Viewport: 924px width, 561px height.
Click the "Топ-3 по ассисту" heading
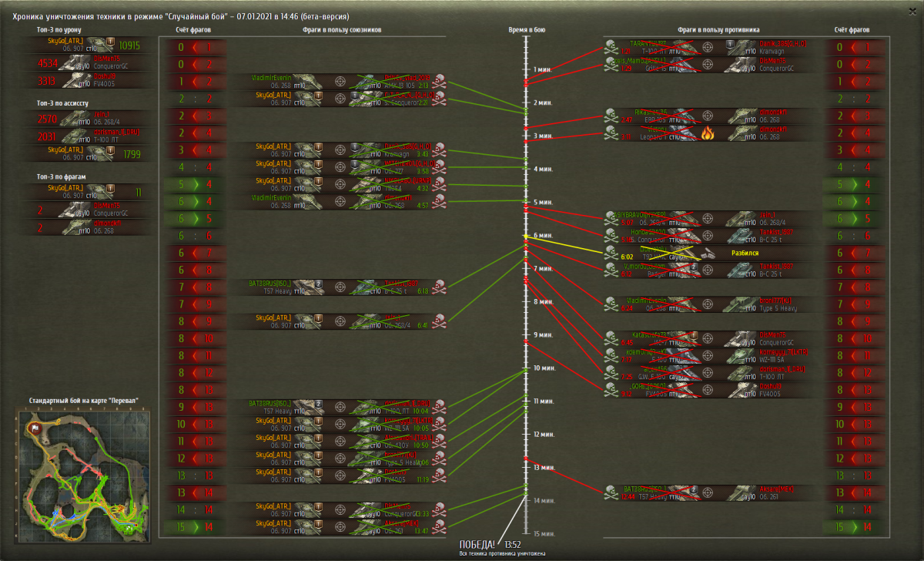click(x=62, y=102)
